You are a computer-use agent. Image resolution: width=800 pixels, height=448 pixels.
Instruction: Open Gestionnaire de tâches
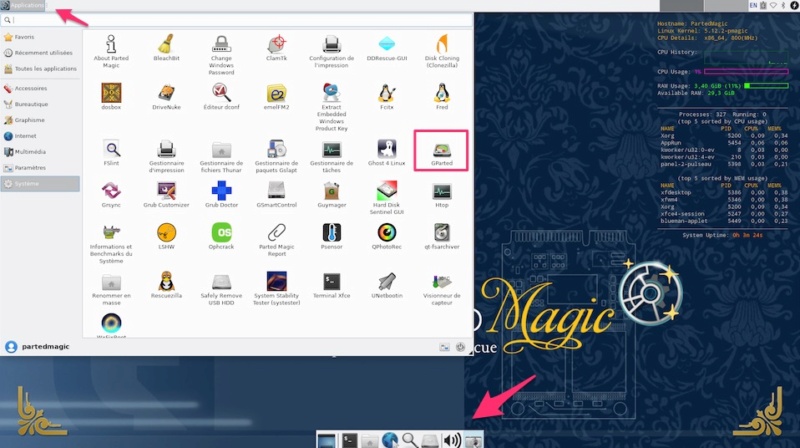[x=332, y=156]
